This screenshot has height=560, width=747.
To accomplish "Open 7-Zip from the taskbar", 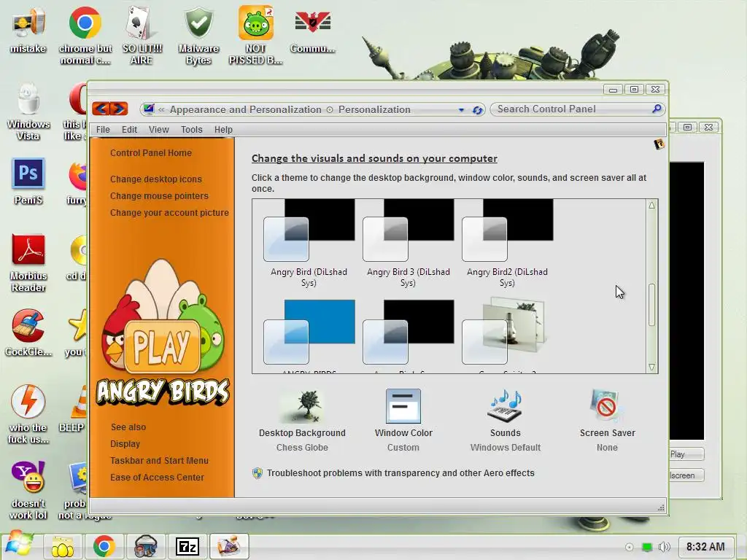I will coord(187,546).
